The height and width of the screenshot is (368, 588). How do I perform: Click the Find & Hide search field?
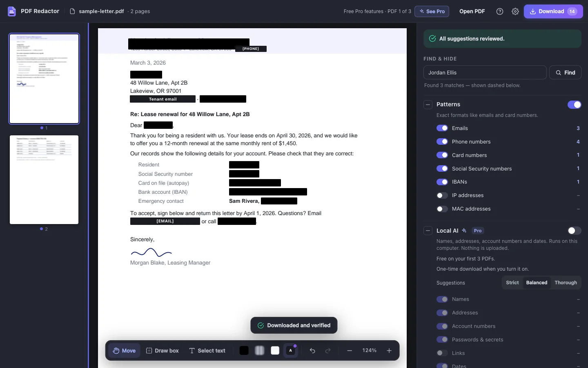click(x=485, y=72)
